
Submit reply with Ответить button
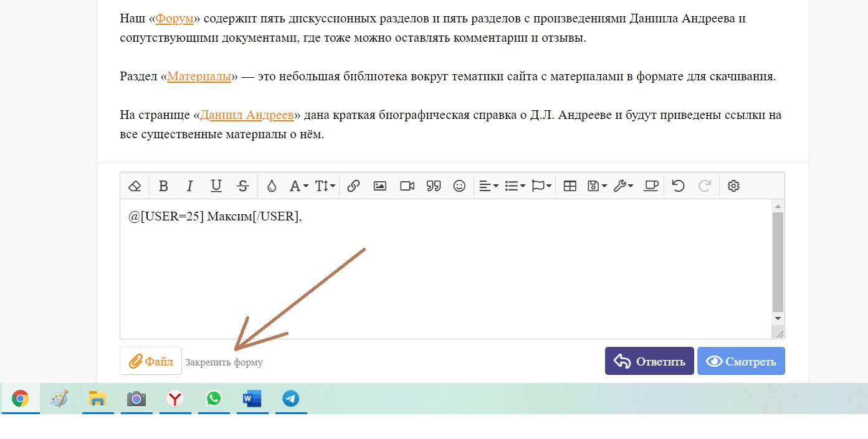point(649,361)
